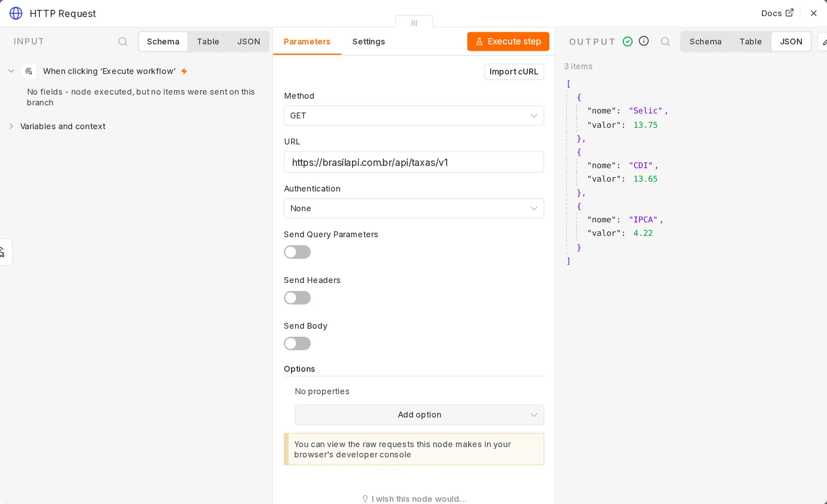Screen dimensions: 827x504
Task: Click the HTTP Request globe icon
Action: click(x=16, y=13)
